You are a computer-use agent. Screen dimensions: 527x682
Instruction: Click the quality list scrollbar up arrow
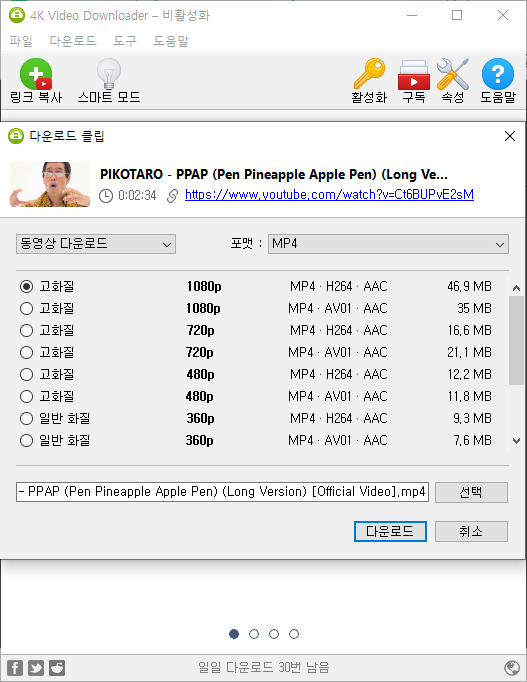[516, 288]
